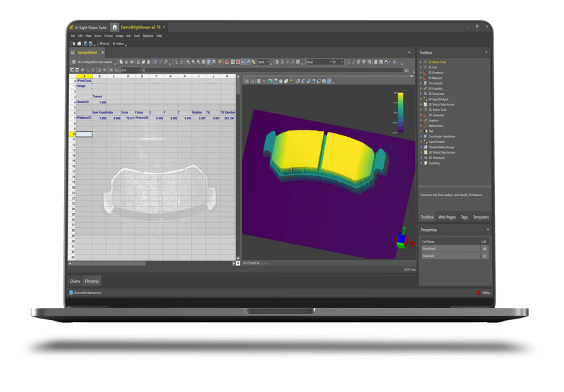Click the Save icon in top toolbar
Image resolution: width=564 pixels, height=392 pixels.
point(85,44)
